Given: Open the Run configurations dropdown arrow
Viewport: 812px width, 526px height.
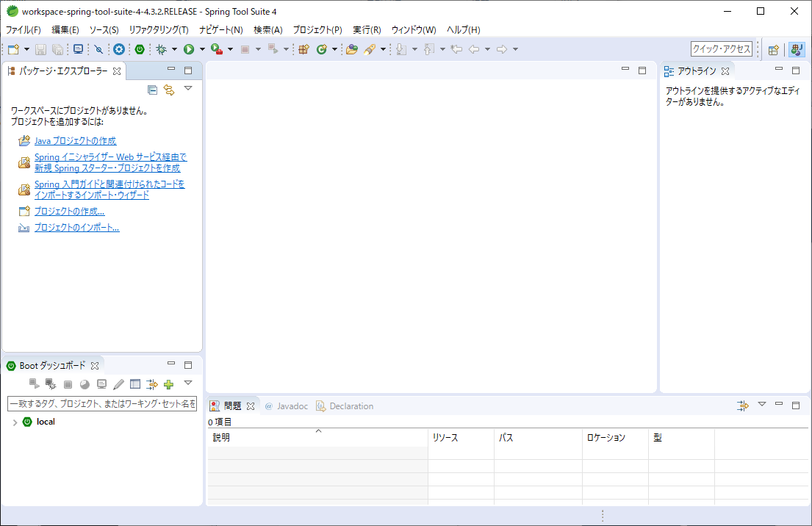Looking at the screenshot, I should (202, 49).
